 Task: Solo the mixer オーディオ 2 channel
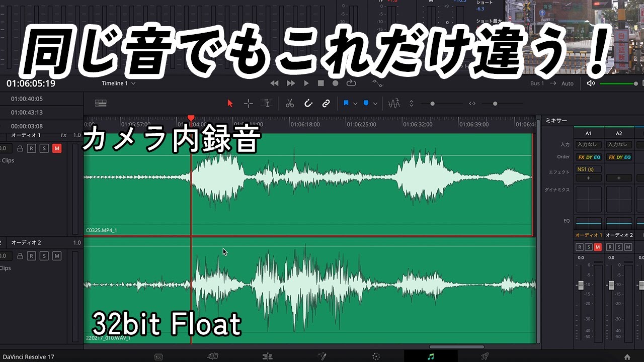pos(619,247)
